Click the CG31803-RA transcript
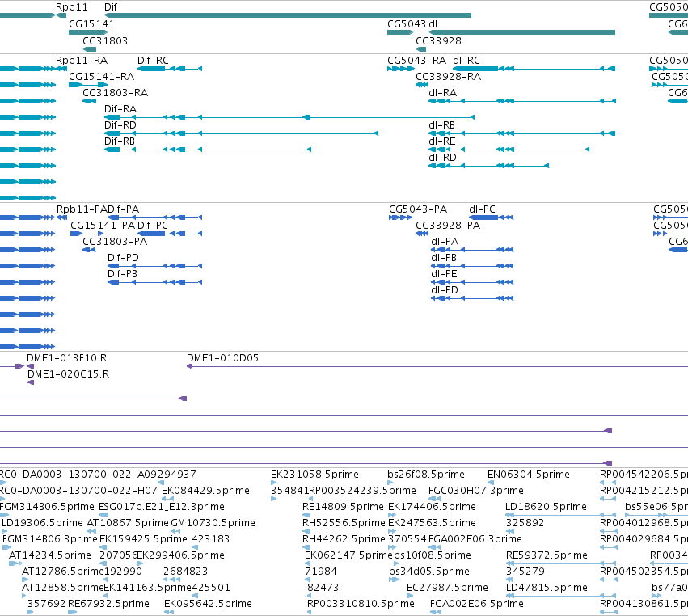Viewport: 688px width, 616px height. (89, 101)
